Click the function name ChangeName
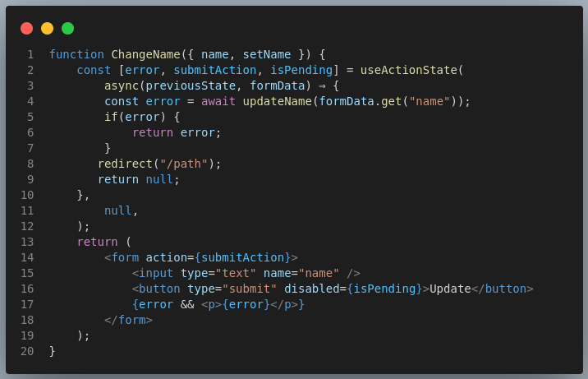 (x=145, y=54)
